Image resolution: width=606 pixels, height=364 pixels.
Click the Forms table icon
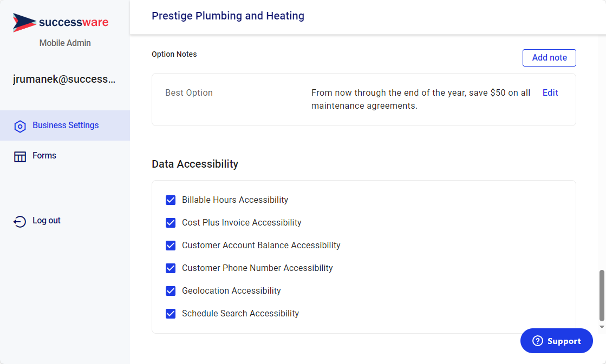tap(19, 156)
